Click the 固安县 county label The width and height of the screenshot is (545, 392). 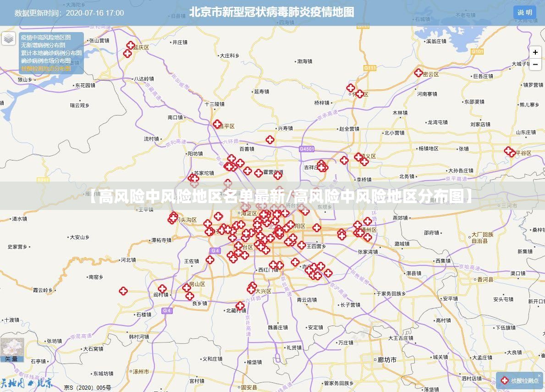[x=249, y=387]
